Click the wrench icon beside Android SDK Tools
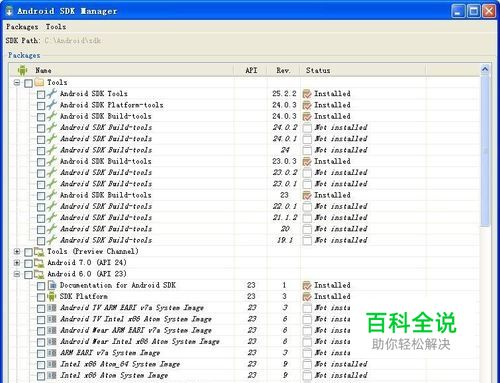The width and height of the screenshot is (500, 383). (52, 94)
